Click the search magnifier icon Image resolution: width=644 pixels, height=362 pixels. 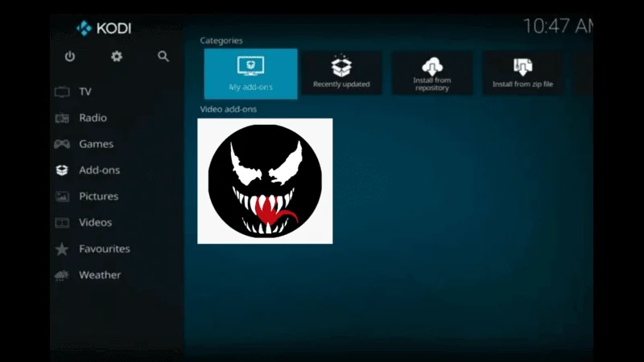pos(163,56)
